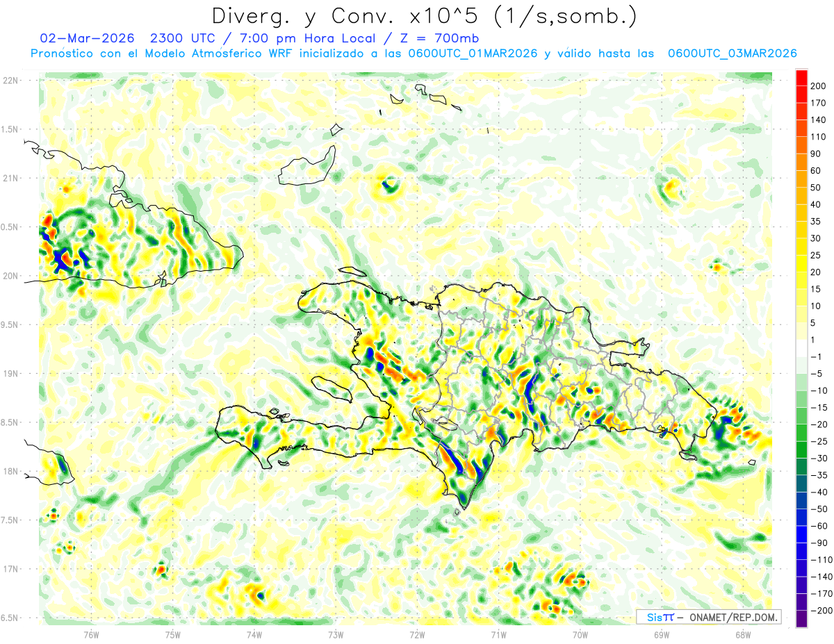This screenshot has height=644, width=834.
Task: Click the '0.5N' latitude label
Action: point(10,227)
